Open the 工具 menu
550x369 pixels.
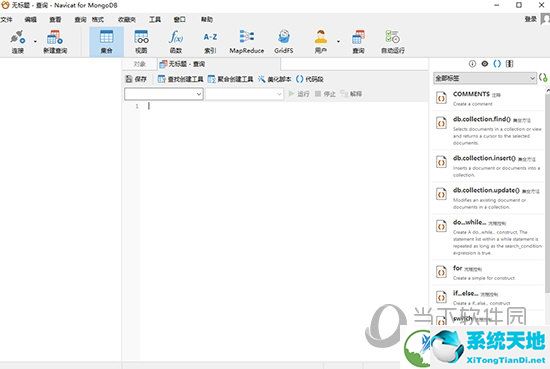(155, 19)
